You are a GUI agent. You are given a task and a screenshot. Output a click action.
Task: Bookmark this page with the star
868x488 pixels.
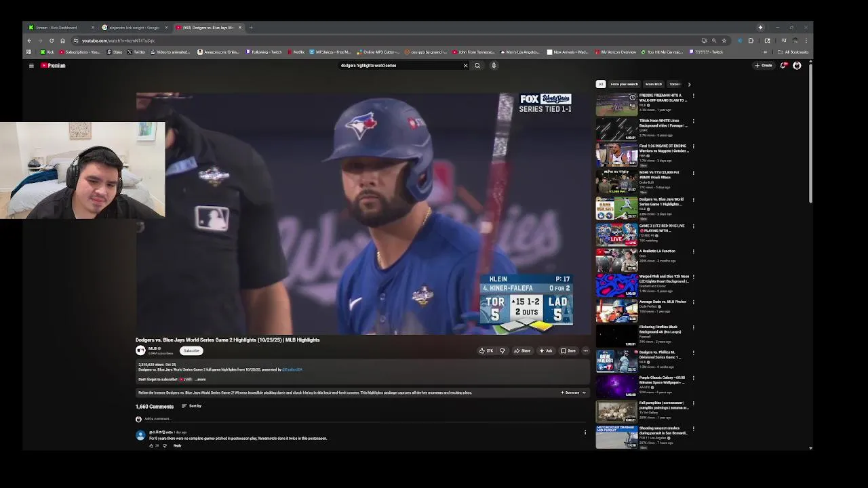click(724, 41)
